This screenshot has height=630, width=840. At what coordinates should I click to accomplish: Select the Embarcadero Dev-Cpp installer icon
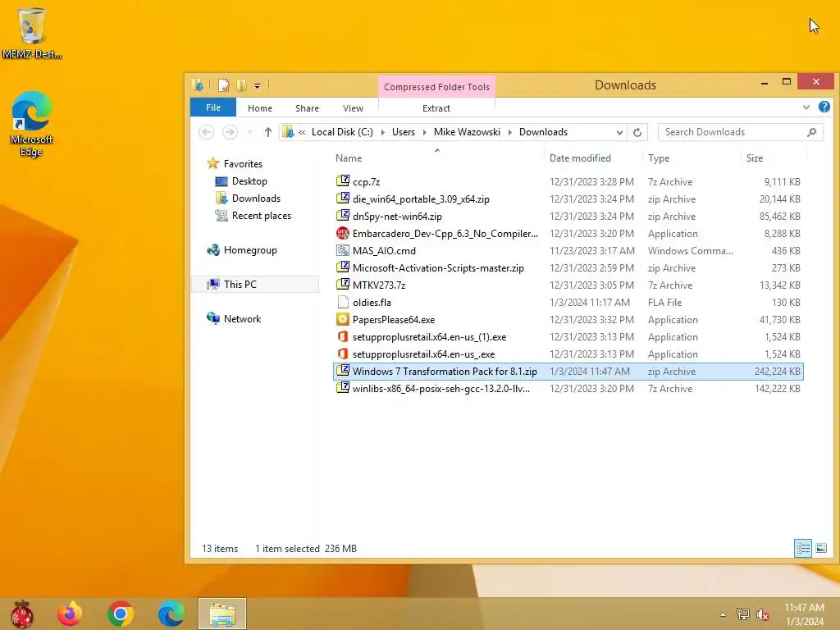343,233
